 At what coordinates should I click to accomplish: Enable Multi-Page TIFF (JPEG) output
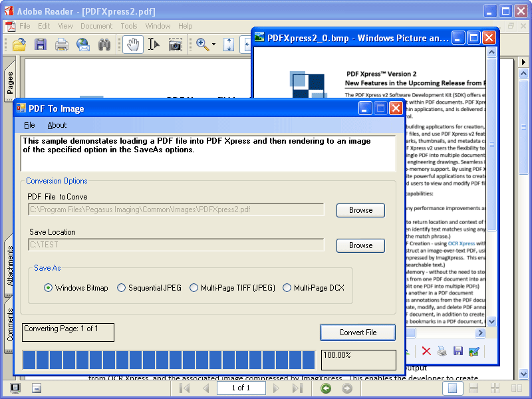[194, 287]
